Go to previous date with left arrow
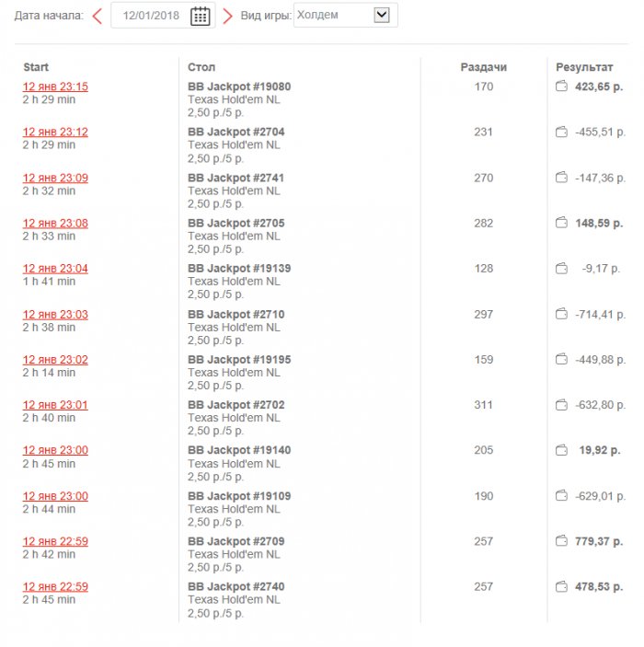This screenshot has width=644, height=647. pyautogui.click(x=97, y=16)
